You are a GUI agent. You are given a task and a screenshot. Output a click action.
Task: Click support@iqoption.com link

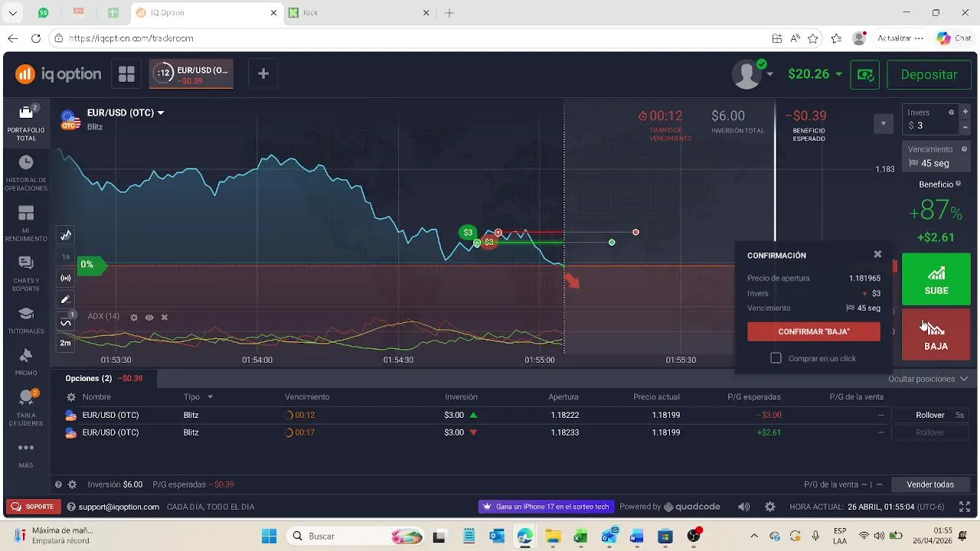119,507
